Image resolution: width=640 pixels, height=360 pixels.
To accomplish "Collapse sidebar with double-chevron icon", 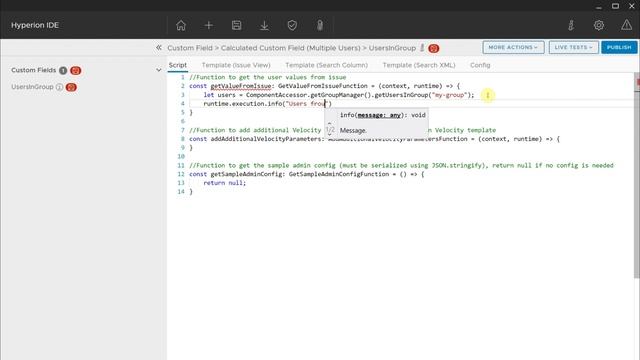I will [x=159, y=48].
